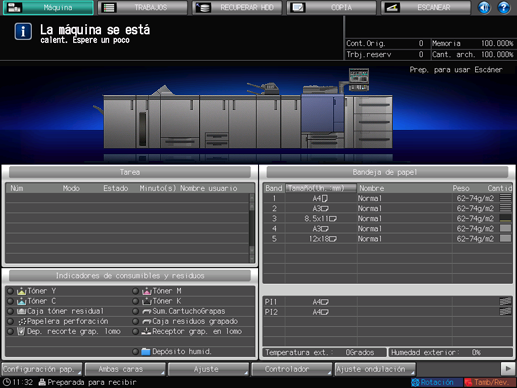Viewport: 517px width, 388px height.
Task: Select the PI2 inserter tray row
Action: click(388, 312)
